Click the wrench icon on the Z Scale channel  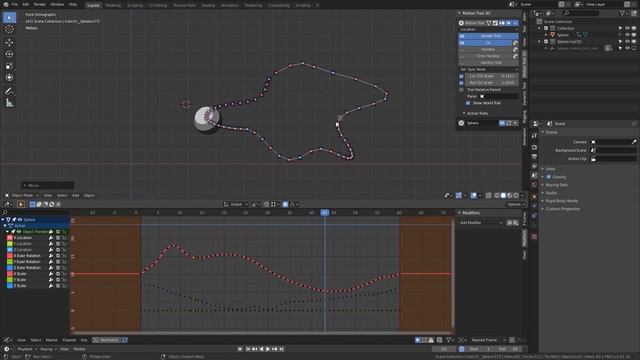click(51, 286)
